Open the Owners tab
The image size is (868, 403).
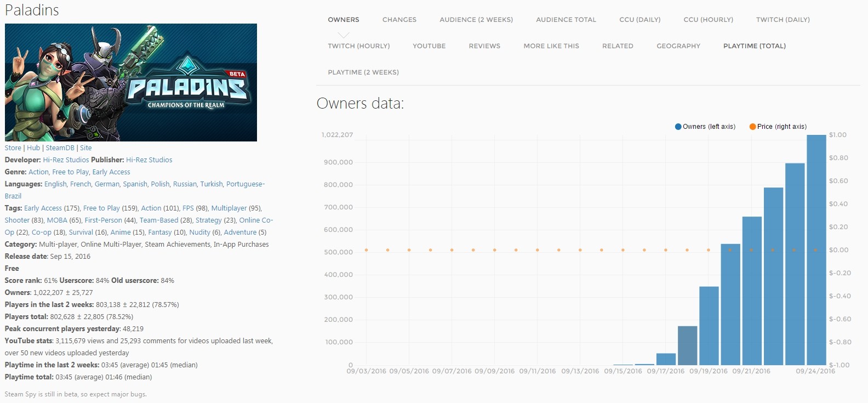coord(344,20)
